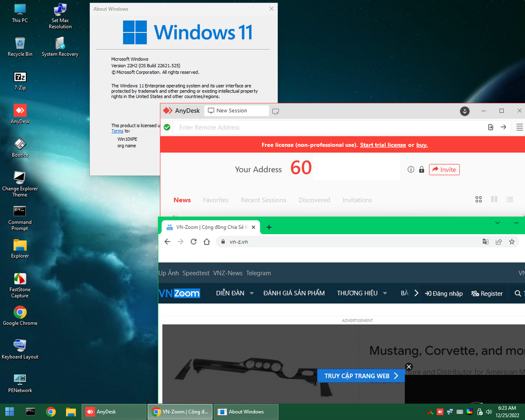Click TRUY CẬP TRANG WEB ad button
Viewport: 525px width, 420px height.
361,376
